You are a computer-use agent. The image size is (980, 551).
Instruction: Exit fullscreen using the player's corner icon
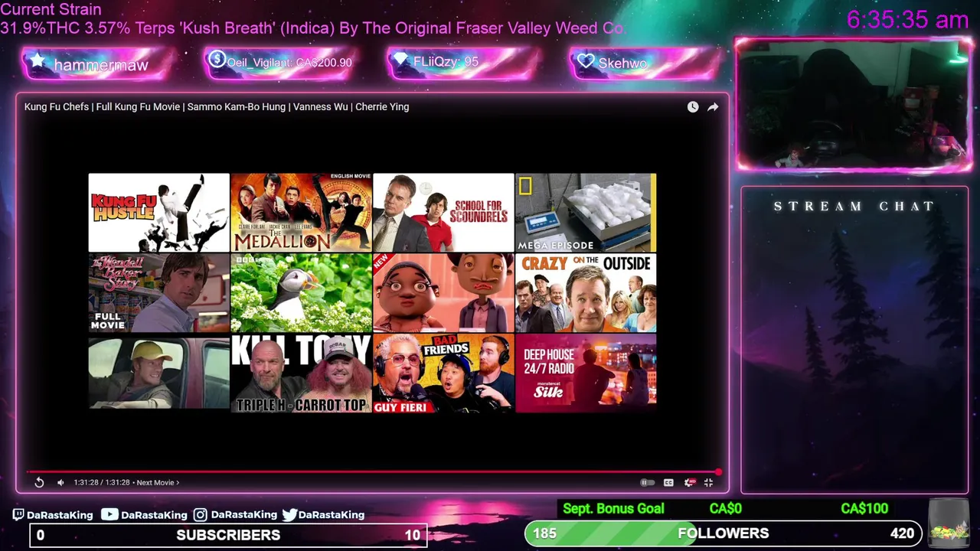coord(708,482)
